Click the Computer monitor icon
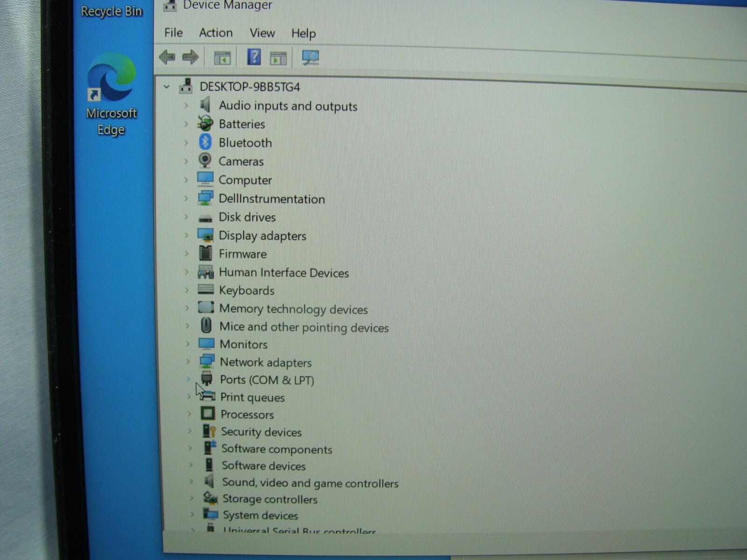 (205, 179)
